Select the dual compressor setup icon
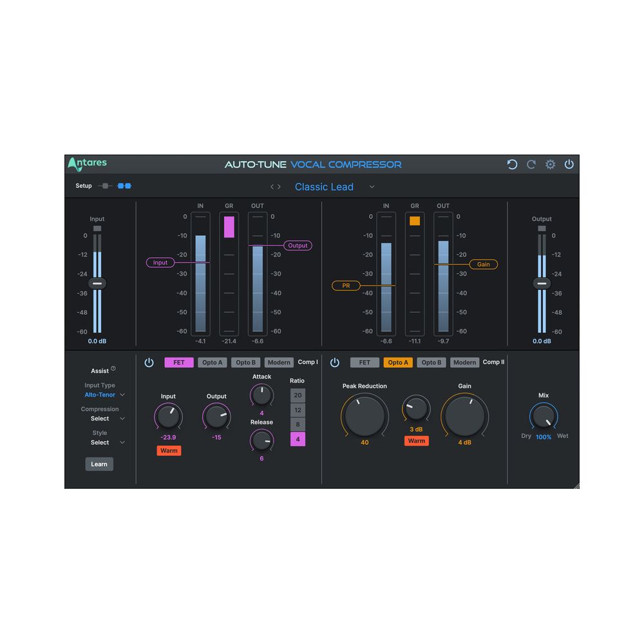Viewport: 644px width, 644px height. click(124, 186)
